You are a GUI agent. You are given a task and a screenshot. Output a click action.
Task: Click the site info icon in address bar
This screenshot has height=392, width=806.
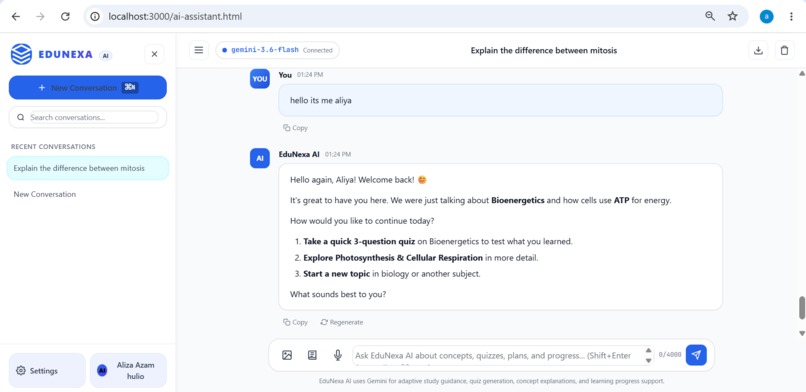(x=95, y=16)
